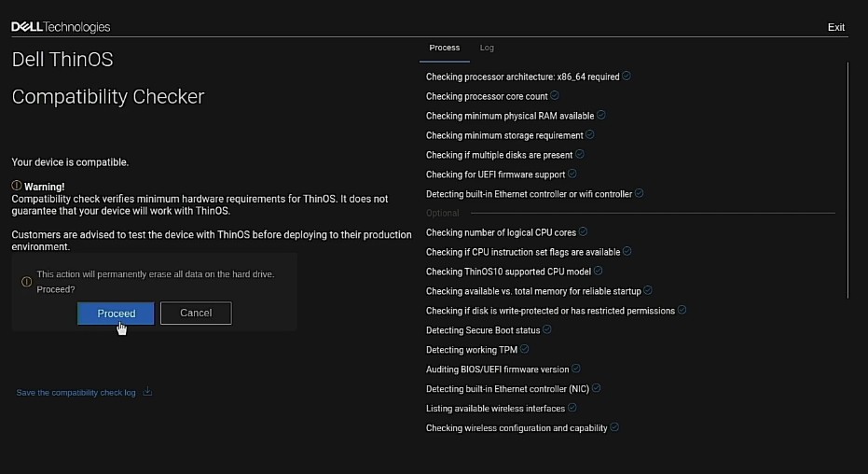
Task: Click the Dell Technologies logo
Action: pyautogui.click(x=61, y=27)
